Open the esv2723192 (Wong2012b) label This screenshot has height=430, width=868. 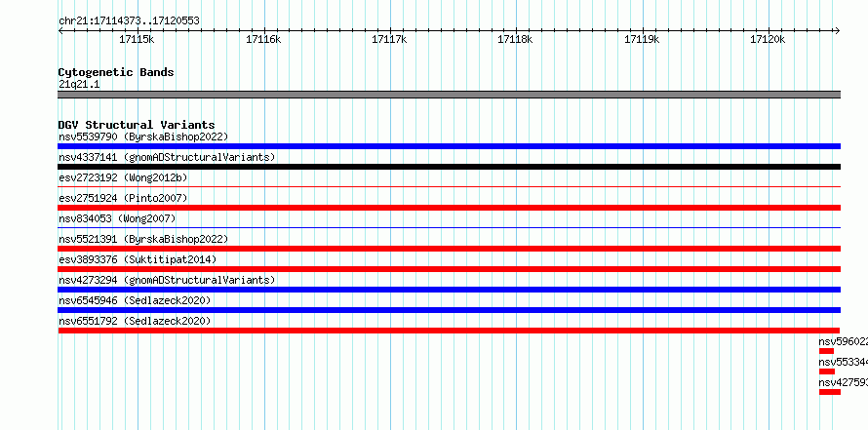123,177
